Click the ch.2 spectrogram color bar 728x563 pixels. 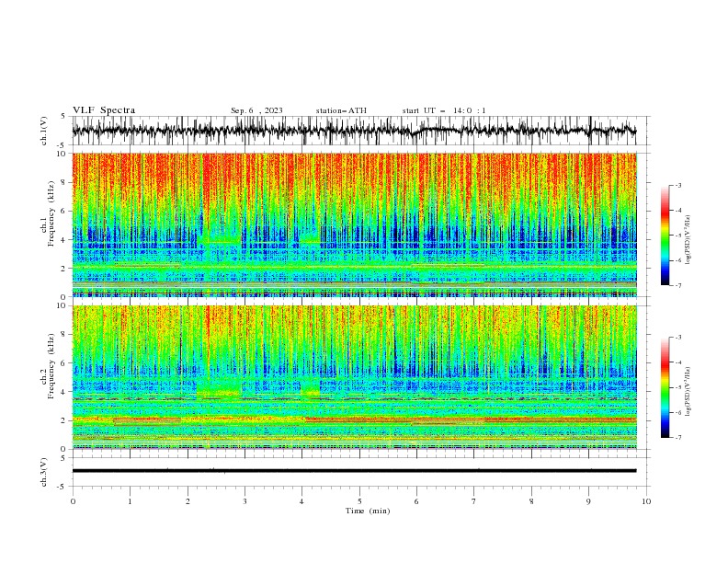(665, 387)
